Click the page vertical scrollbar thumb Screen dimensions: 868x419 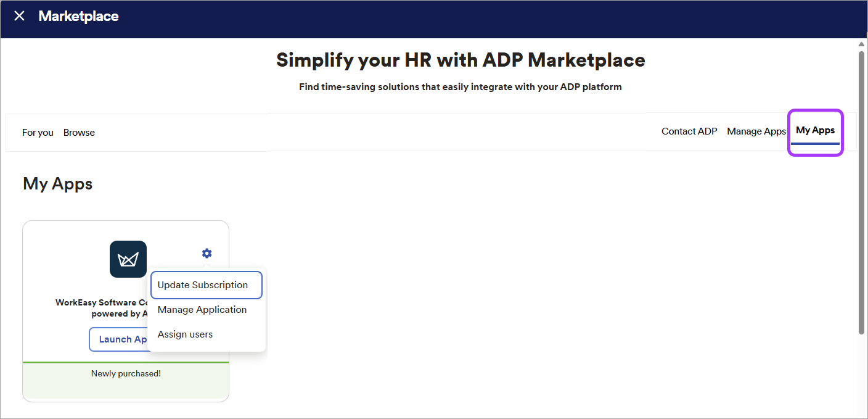point(861,193)
